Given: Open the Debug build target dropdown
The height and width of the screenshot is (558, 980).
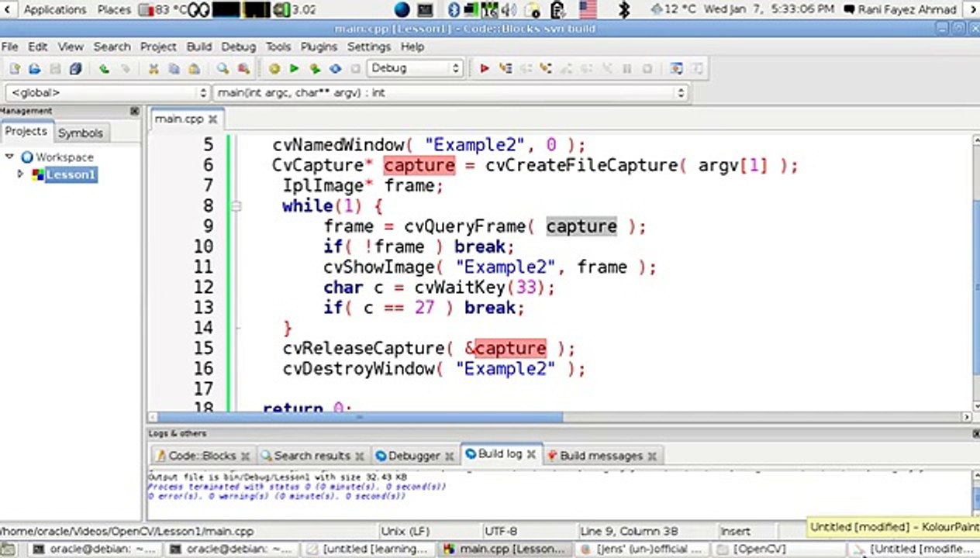Looking at the screenshot, I should pos(415,68).
